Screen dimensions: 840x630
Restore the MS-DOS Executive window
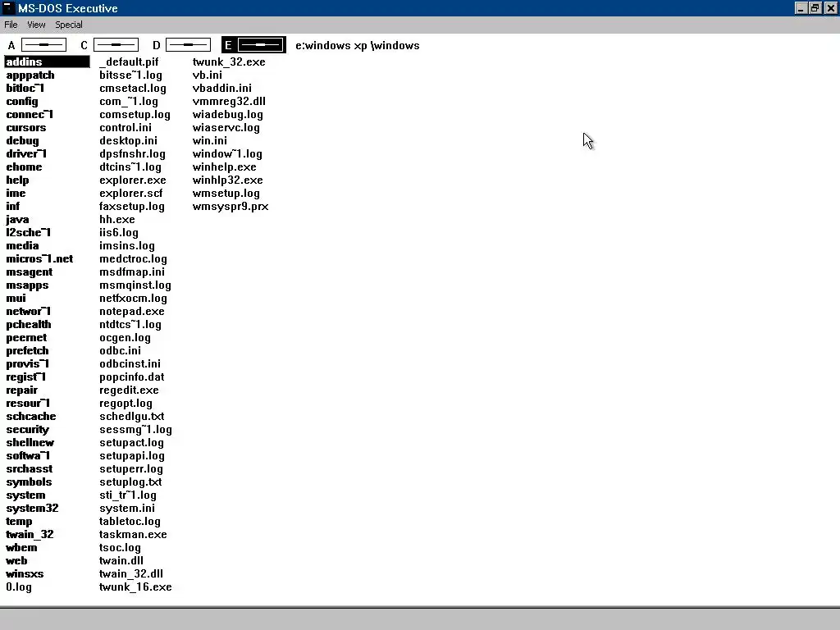coord(815,8)
